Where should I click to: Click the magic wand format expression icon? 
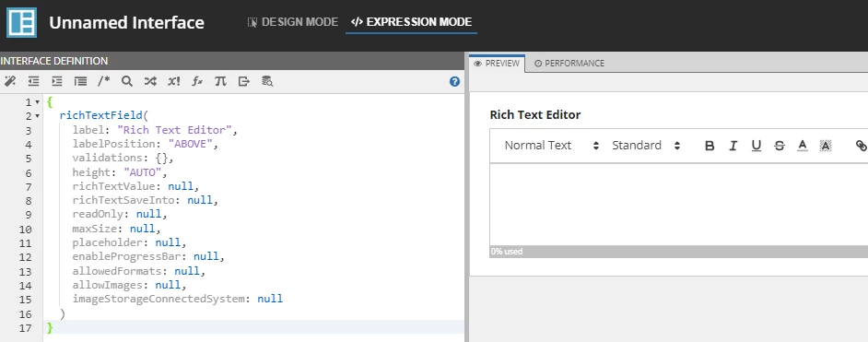tap(10, 81)
